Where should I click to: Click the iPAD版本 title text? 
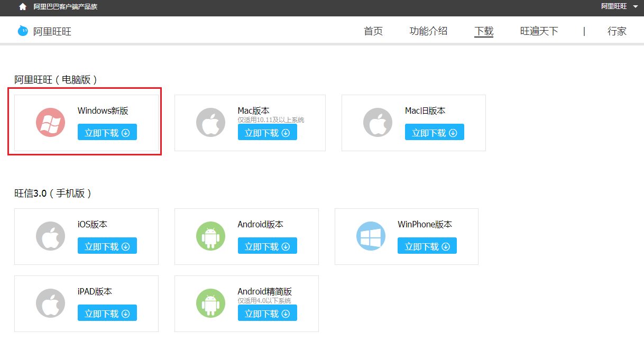click(x=95, y=291)
